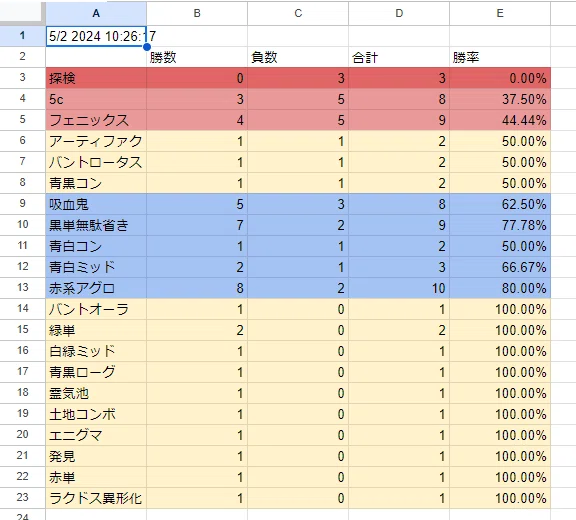Click the 負数 header cell
Viewport: 576px width, 520px height.
[298, 57]
